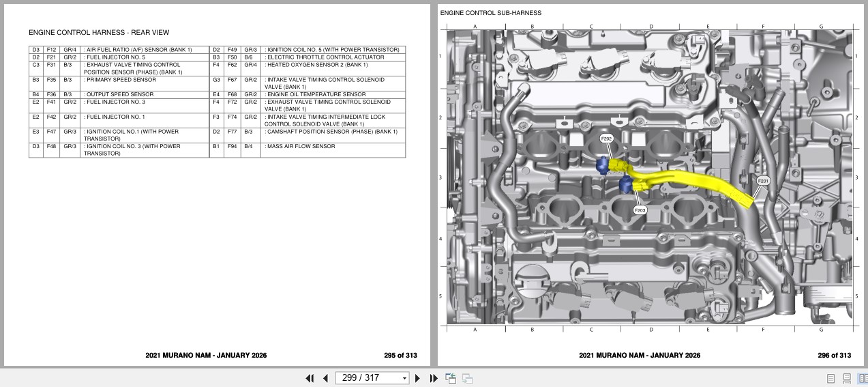Click the FUEL INJECTOR NO. 3 entry

tap(115, 102)
